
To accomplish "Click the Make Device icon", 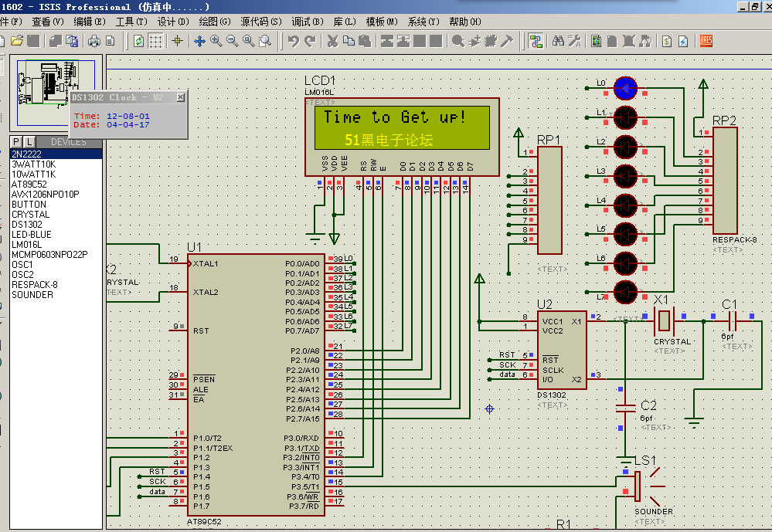I will click(x=474, y=41).
